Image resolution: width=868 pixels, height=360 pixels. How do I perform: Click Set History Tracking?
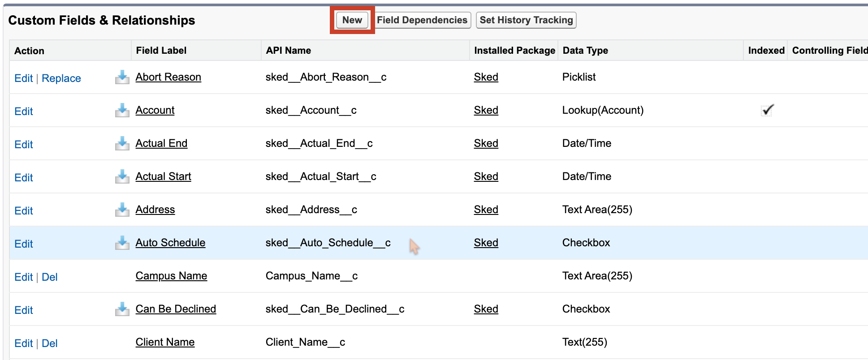pyautogui.click(x=526, y=20)
